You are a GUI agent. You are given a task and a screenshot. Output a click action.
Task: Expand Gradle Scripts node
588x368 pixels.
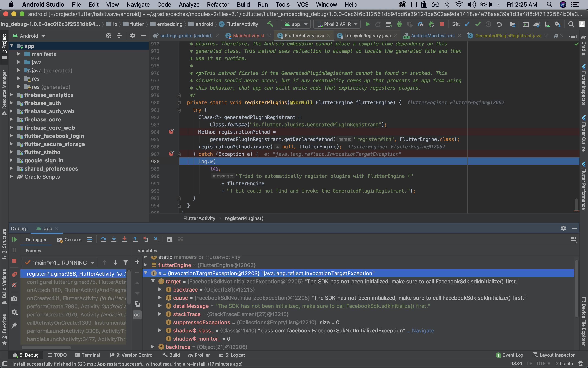point(11,176)
